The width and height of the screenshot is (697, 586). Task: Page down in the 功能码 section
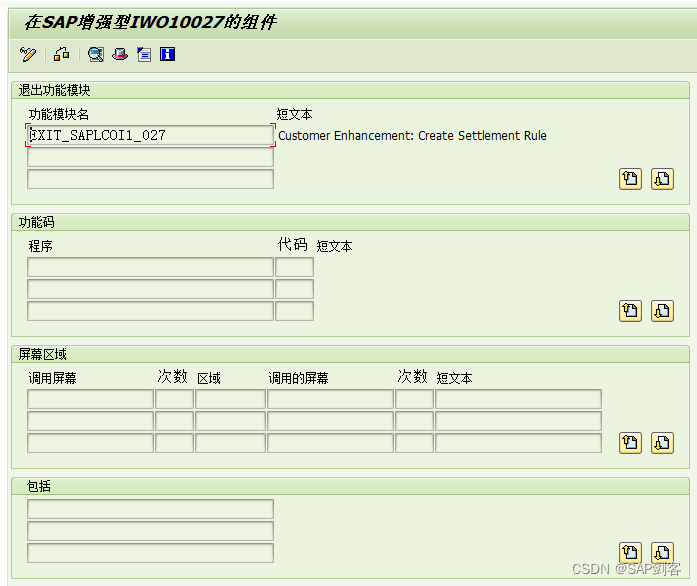(662, 311)
